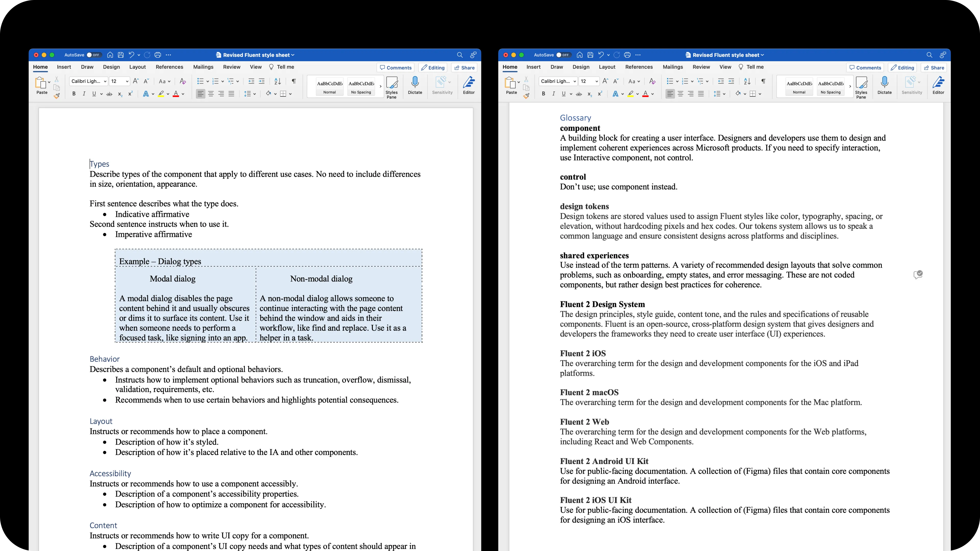Click Underline in the left Word window
This screenshot has width=980, height=551.
94,94
